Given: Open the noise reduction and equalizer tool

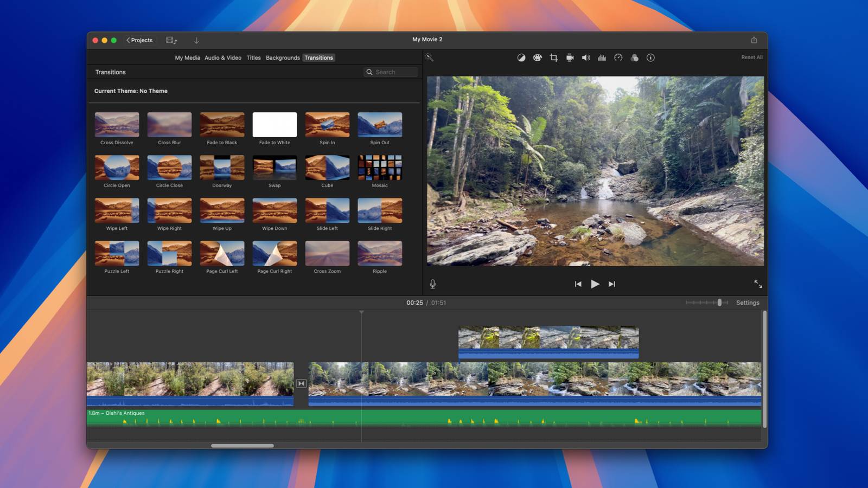Looking at the screenshot, I should coord(602,57).
